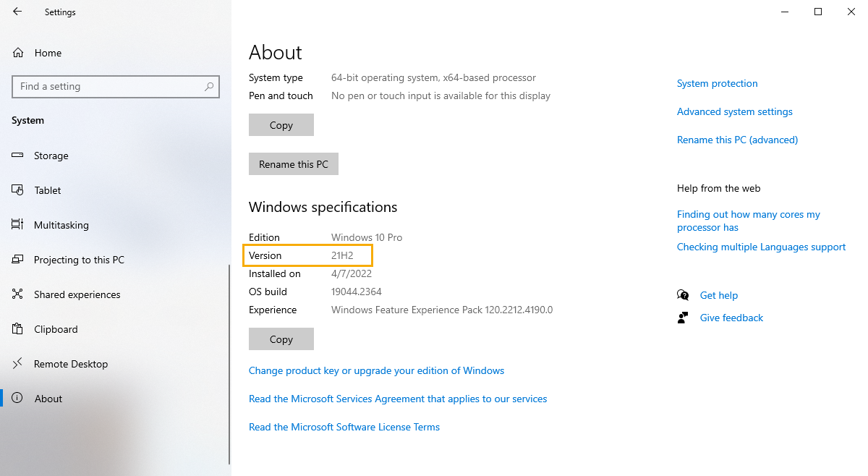Image resolution: width=868 pixels, height=476 pixels.
Task: Click the OS build 19044.2364 value
Action: (356, 292)
